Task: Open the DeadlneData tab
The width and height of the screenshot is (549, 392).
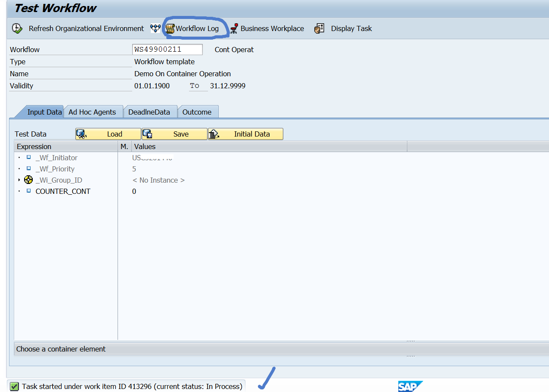Action: (149, 112)
